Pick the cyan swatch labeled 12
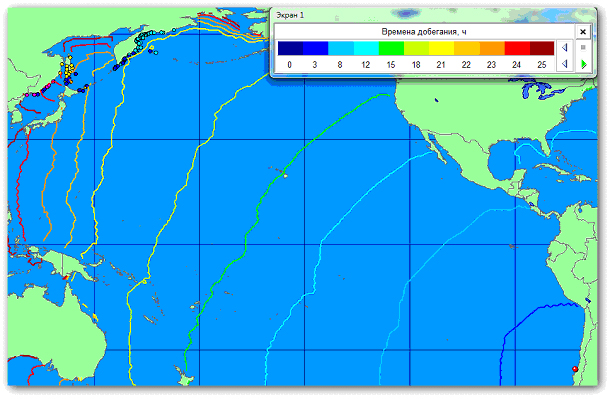The height and width of the screenshot is (399, 608). 366,48
